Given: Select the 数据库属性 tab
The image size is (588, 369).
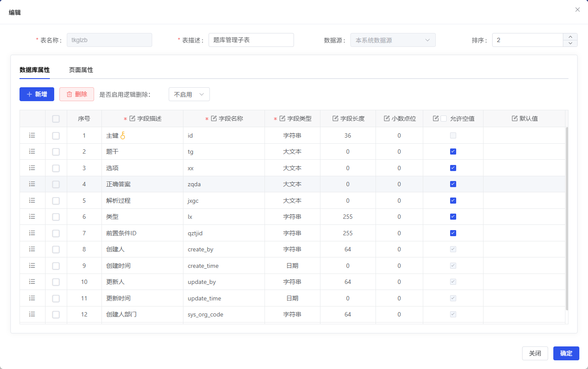Looking at the screenshot, I should 35,70.
